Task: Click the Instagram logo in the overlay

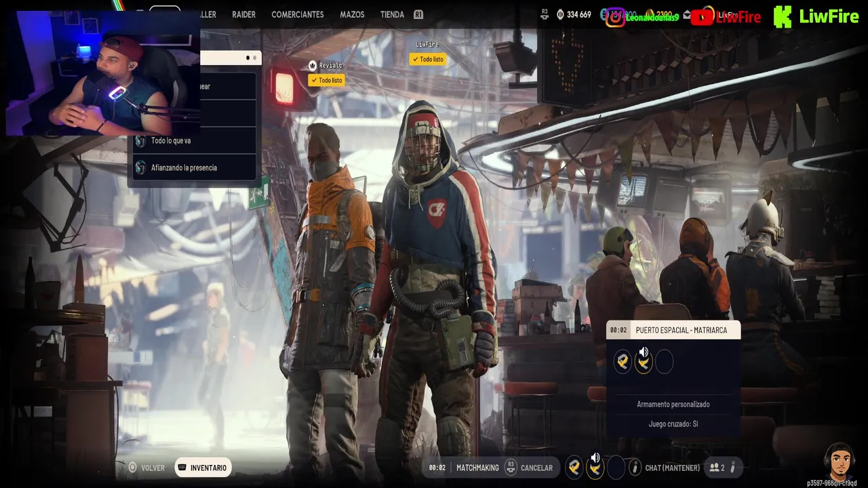Action: (615, 17)
